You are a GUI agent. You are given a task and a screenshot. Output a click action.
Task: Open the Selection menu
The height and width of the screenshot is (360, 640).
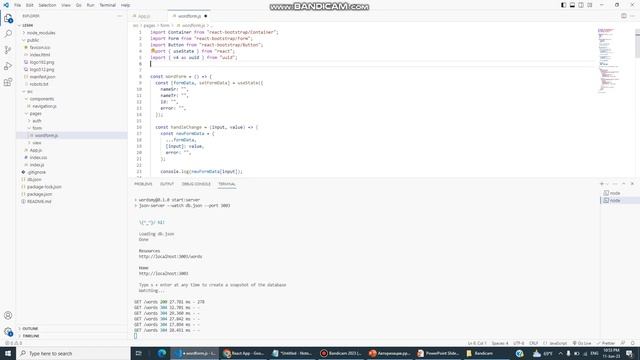pyautogui.click(x=47, y=5)
